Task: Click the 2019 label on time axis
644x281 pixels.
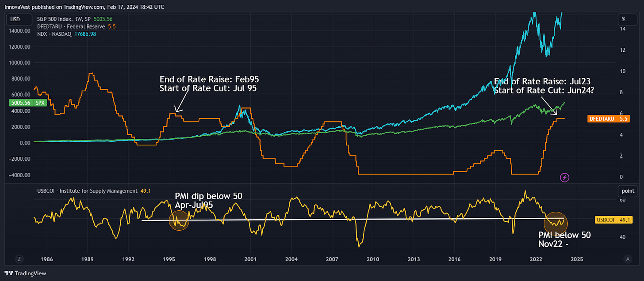Action: click(x=495, y=258)
